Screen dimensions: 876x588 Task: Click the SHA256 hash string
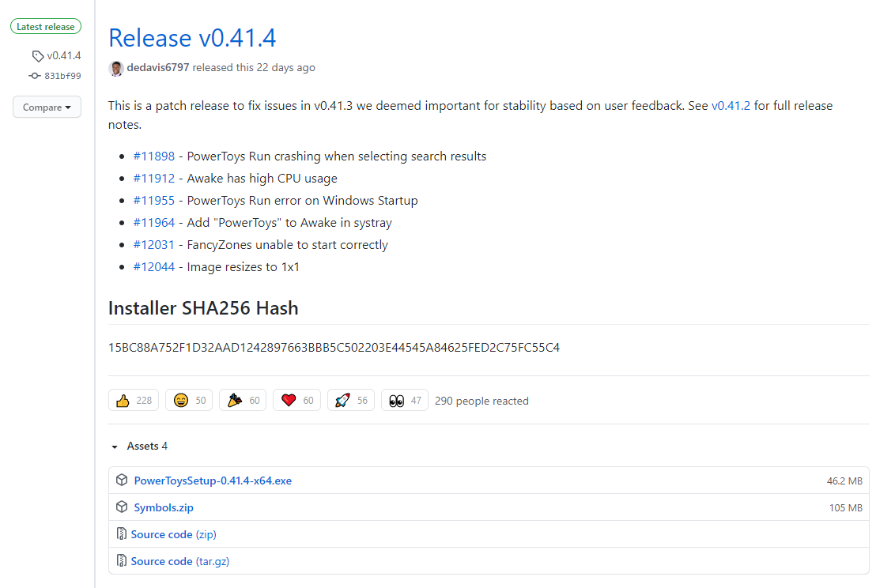click(334, 347)
